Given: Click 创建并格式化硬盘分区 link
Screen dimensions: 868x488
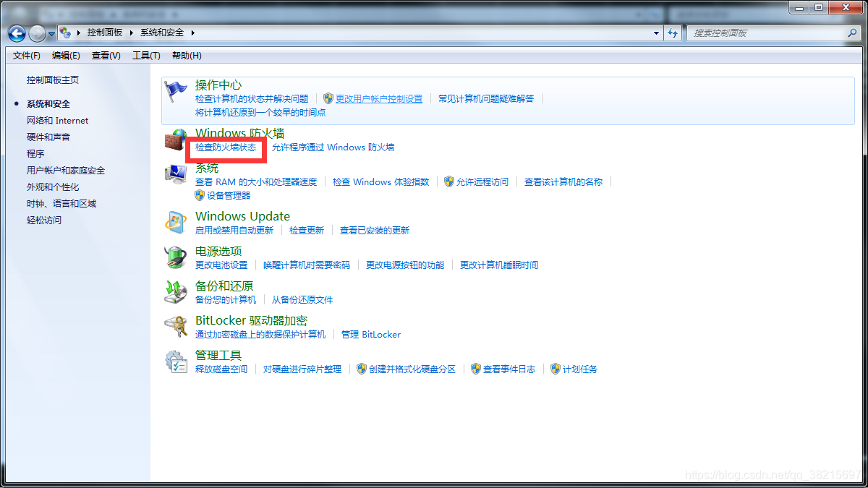Looking at the screenshot, I should 412,369.
